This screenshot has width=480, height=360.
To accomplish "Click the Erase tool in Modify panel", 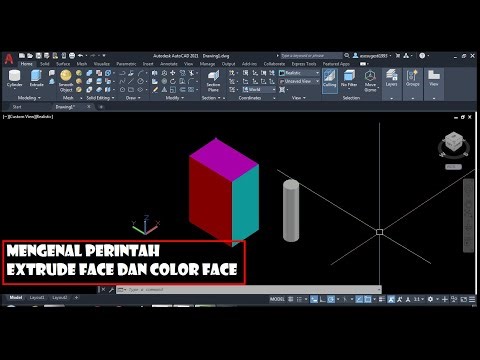I will [155, 89].
